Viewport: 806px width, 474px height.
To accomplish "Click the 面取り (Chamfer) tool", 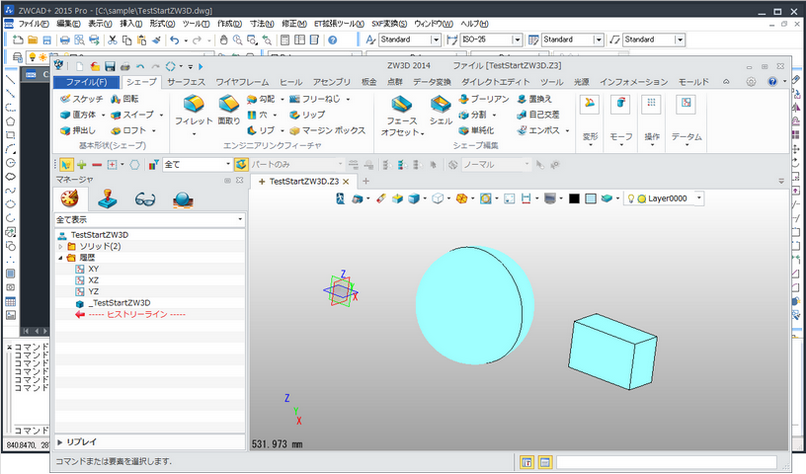I will point(229,111).
